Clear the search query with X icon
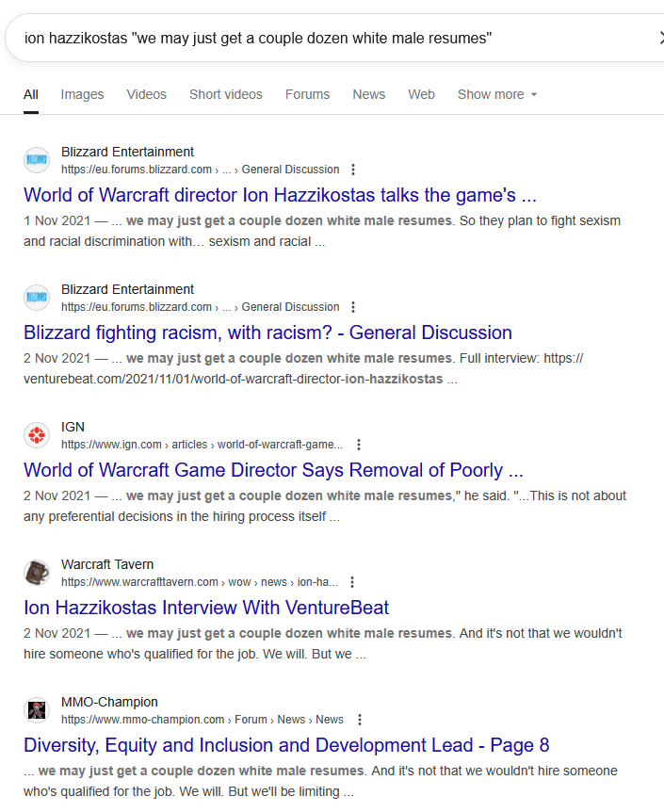 (x=661, y=38)
